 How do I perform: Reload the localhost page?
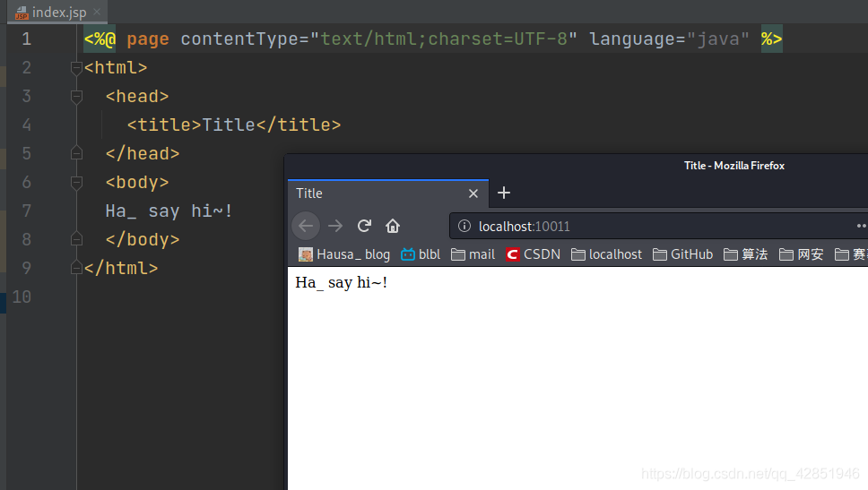(x=364, y=226)
